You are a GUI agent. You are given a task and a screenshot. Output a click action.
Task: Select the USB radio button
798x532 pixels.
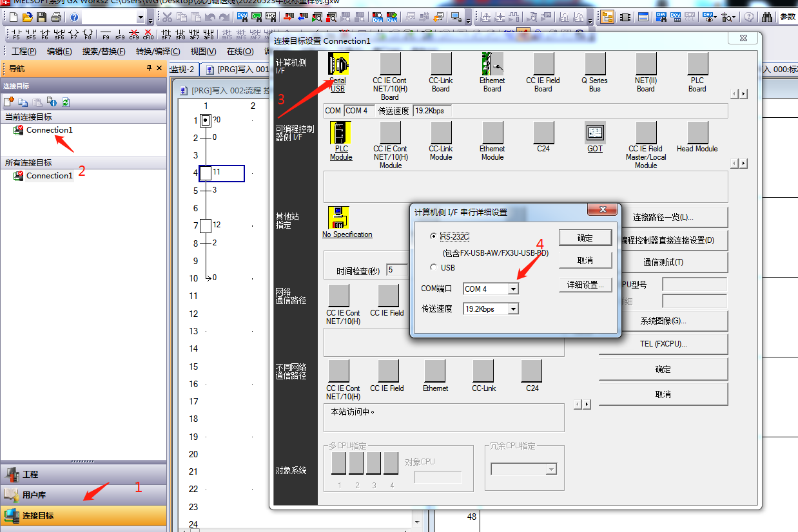434,267
